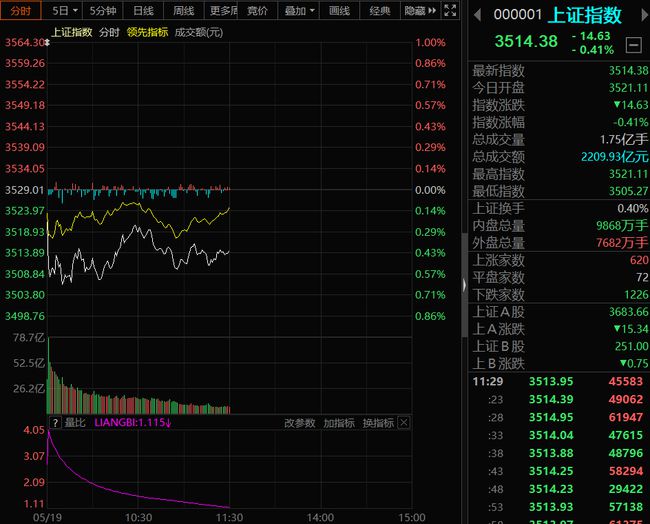Toggle the 隐藏 hide panel button
Screen dimensions: 650x524
(x=420, y=10)
